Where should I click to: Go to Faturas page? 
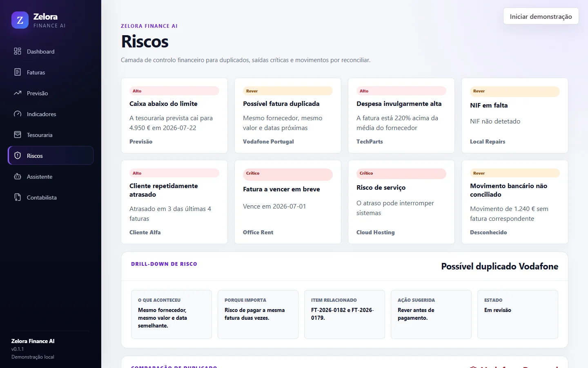[x=51, y=72]
